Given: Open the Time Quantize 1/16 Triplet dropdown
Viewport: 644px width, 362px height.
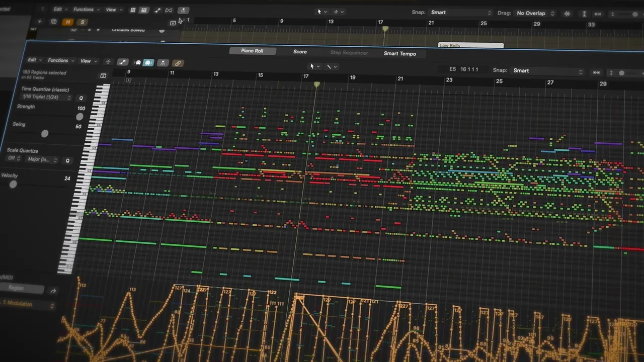Looking at the screenshot, I should pyautogui.click(x=47, y=97).
